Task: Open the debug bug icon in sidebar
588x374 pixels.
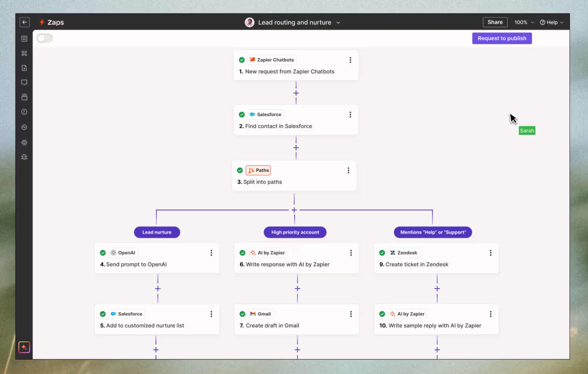Action: tap(24, 157)
